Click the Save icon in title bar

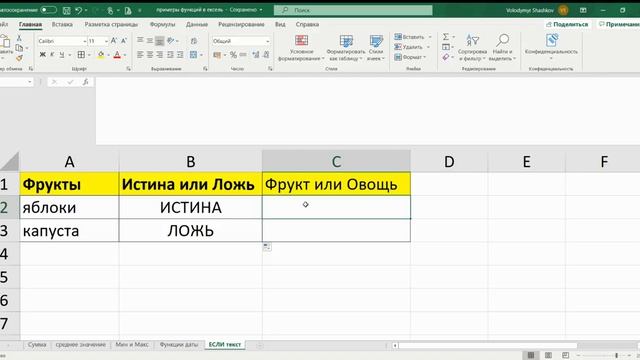coord(67,10)
